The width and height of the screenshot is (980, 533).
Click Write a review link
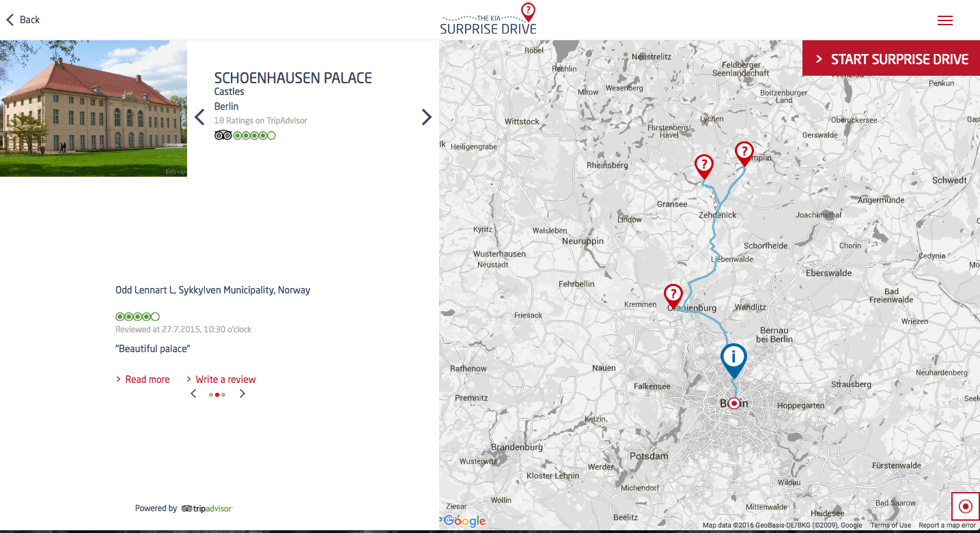point(221,379)
